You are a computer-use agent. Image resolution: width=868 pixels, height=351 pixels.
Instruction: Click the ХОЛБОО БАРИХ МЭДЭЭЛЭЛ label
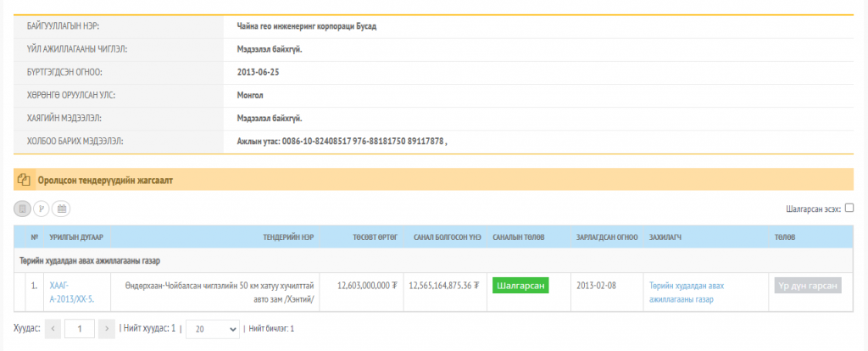(75, 142)
